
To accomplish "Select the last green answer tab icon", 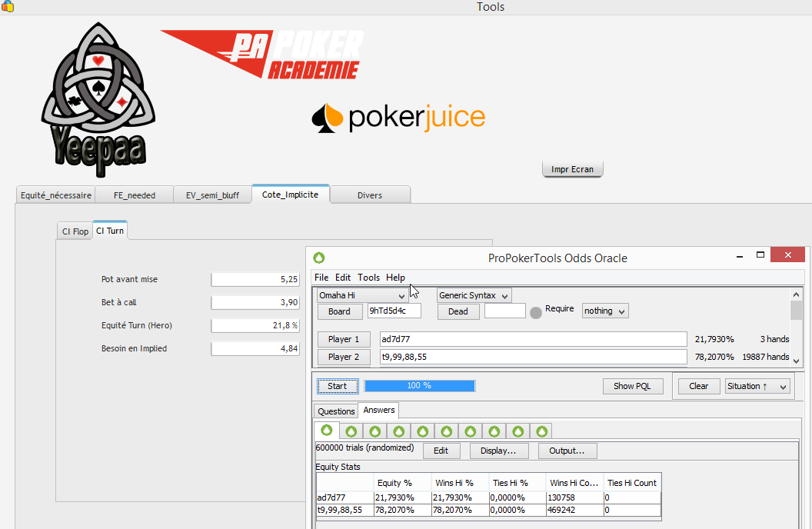I will pos(541,431).
